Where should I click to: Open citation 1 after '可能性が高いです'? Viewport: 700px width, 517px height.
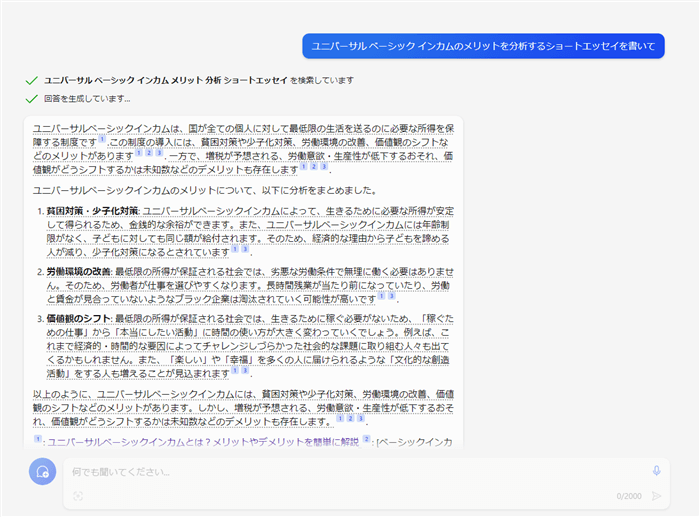pos(382,296)
